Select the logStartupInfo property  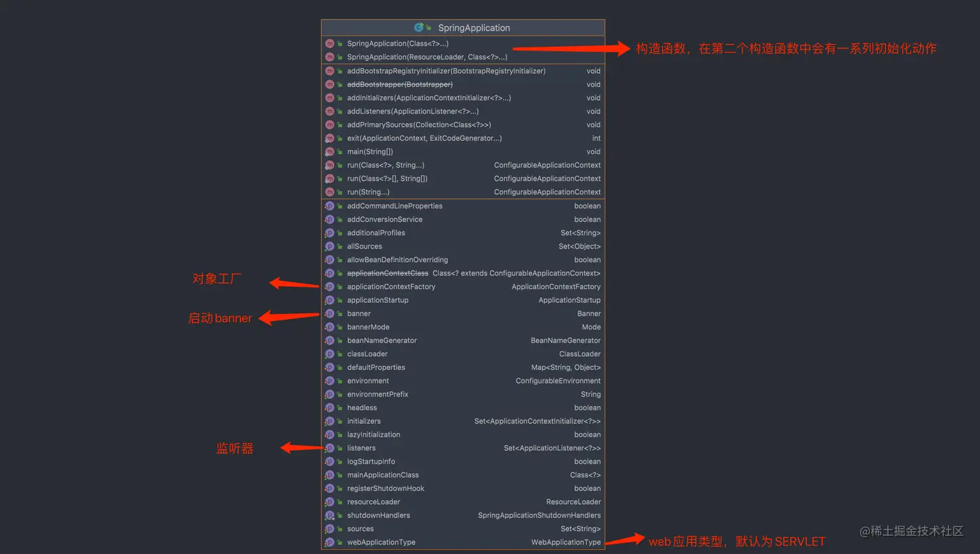[x=463, y=462]
